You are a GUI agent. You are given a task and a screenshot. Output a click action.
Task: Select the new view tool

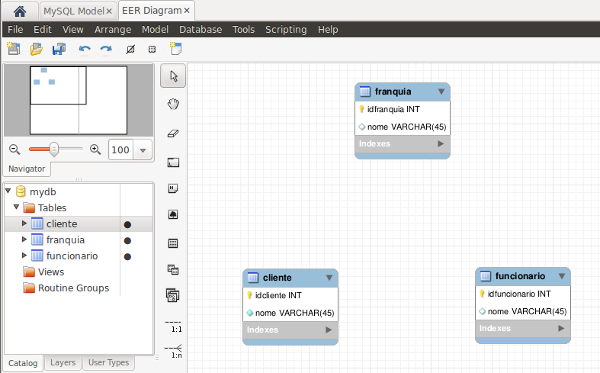[x=173, y=270]
